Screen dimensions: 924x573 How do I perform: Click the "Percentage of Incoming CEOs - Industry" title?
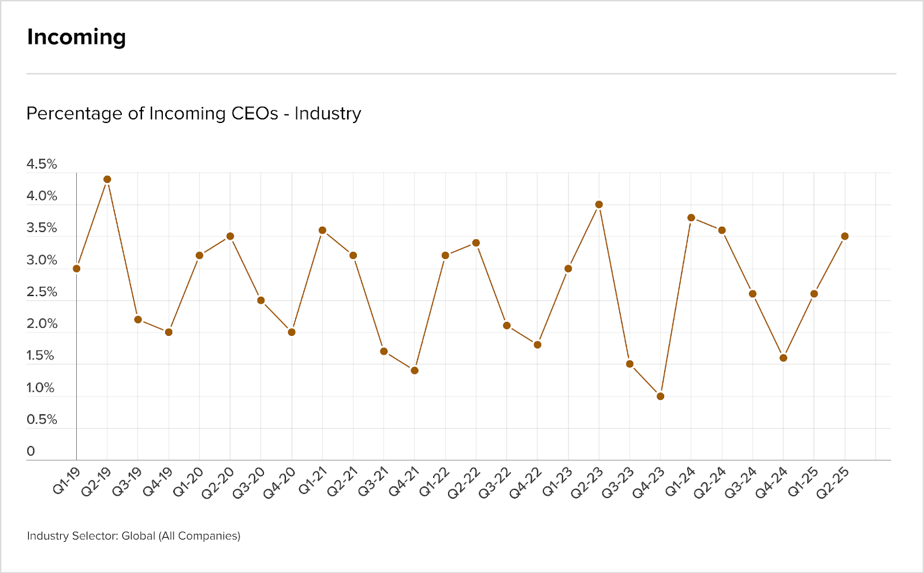click(x=193, y=114)
